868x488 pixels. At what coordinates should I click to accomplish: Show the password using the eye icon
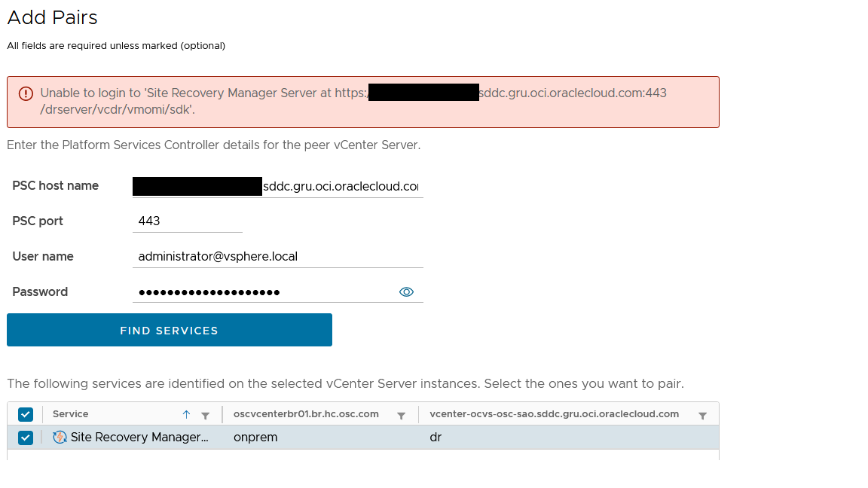[406, 292]
